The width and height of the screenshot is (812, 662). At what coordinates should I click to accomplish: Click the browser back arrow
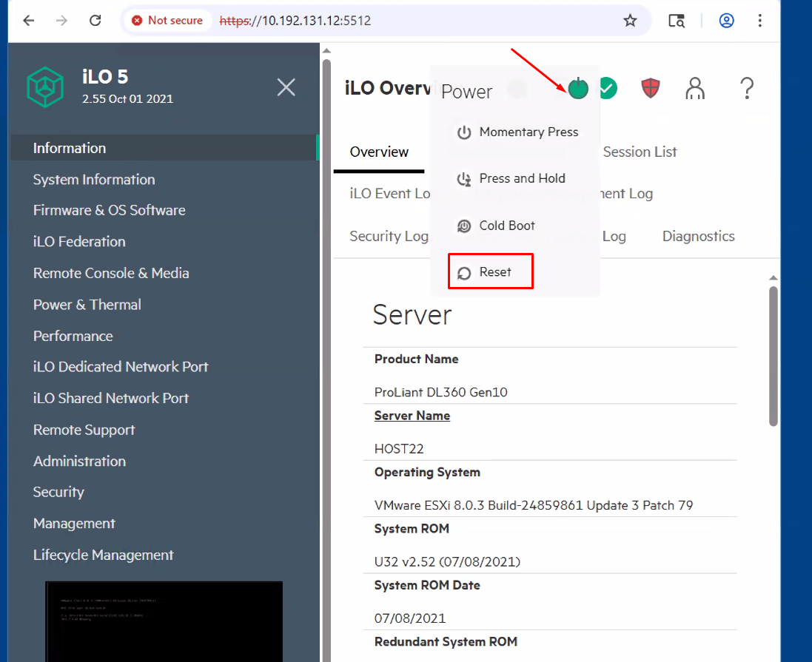click(28, 21)
